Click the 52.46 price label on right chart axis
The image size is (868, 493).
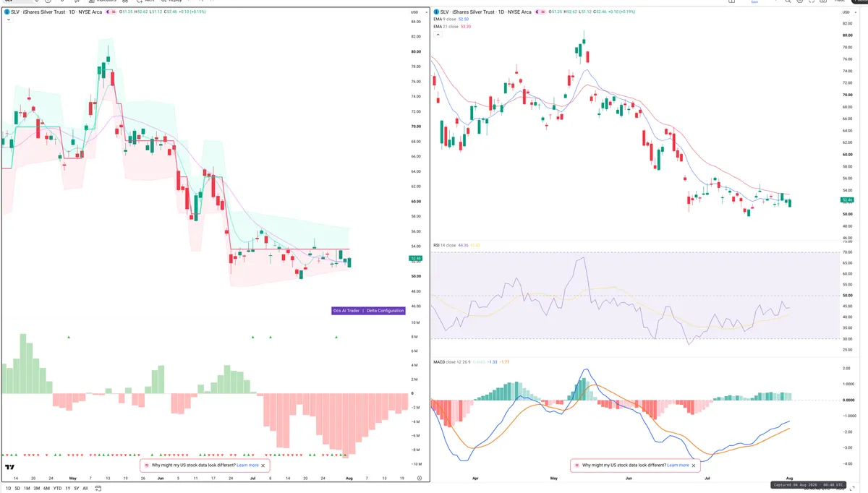(x=847, y=200)
